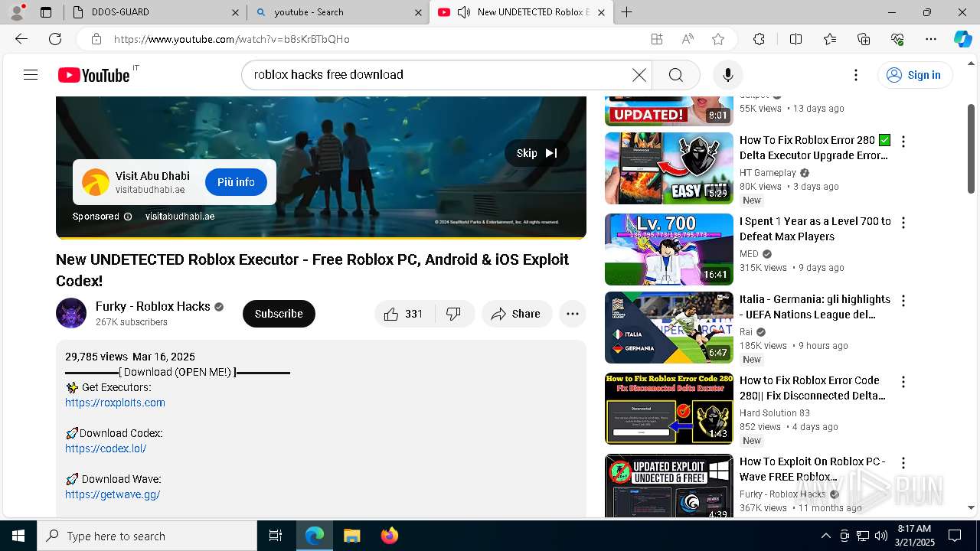The height and width of the screenshot is (551, 980).
Task: Open options for Italia - Germania video
Action: 903,301
